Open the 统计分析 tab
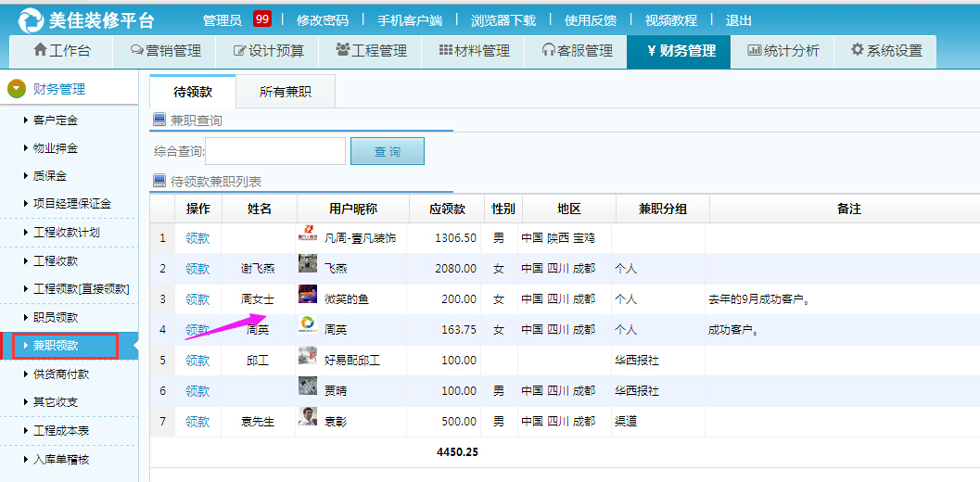This screenshot has width=980, height=482. point(783,51)
